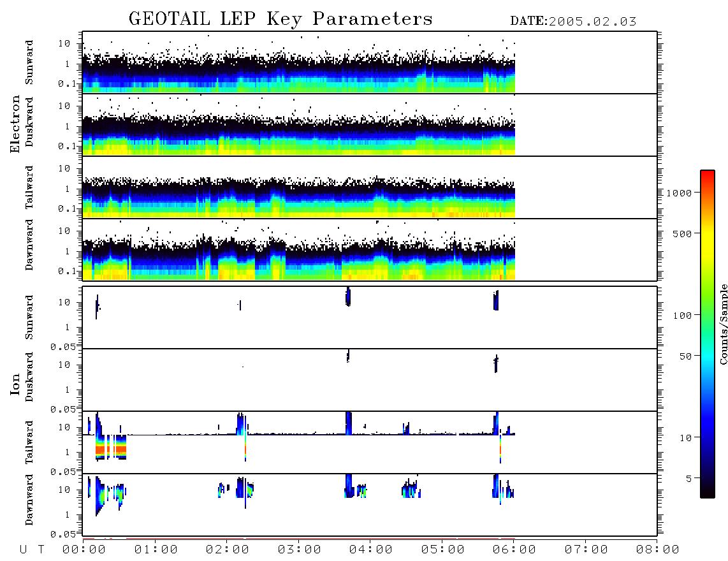Click the '06:00' time tick label

pos(514,550)
